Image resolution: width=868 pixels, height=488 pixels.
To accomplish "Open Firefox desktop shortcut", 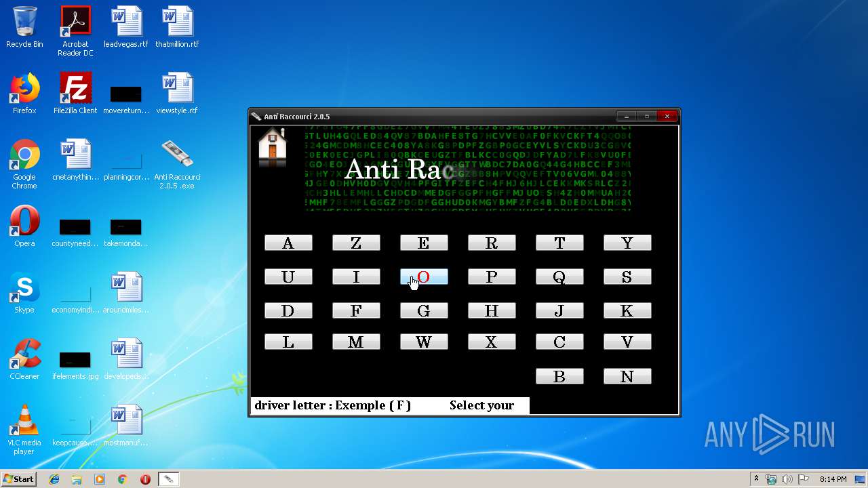I will pyautogui.click(x=24, y=94).
